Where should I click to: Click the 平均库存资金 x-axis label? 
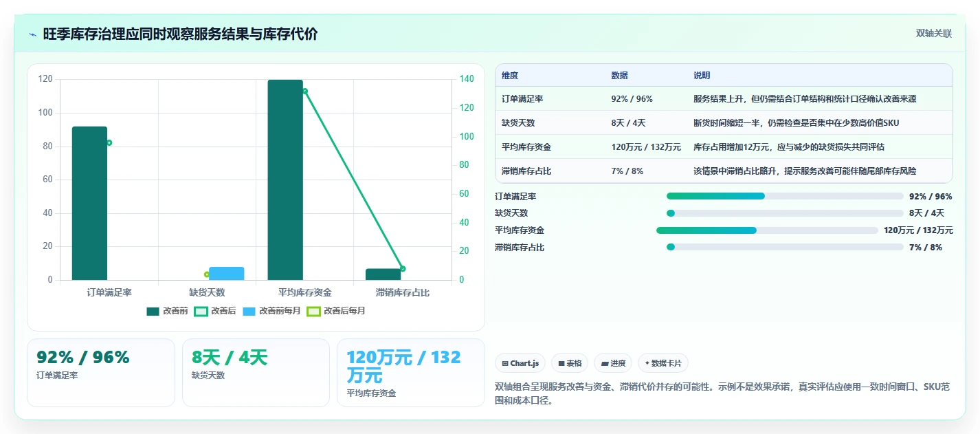click(x=304, y=292)
